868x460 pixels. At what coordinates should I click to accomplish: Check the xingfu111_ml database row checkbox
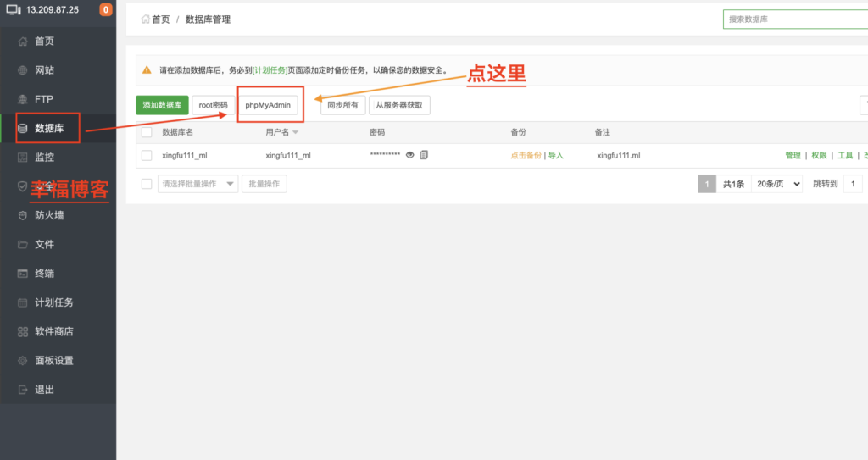click(147, 155)
